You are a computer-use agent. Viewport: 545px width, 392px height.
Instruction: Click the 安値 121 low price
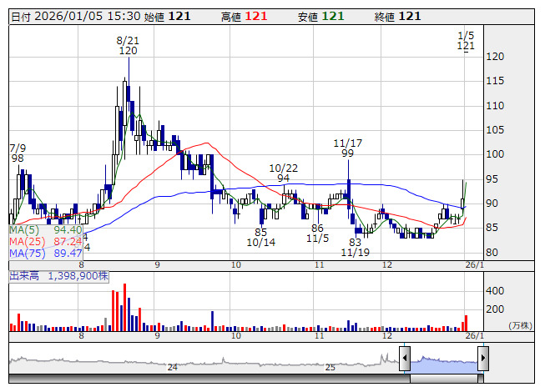320,17
